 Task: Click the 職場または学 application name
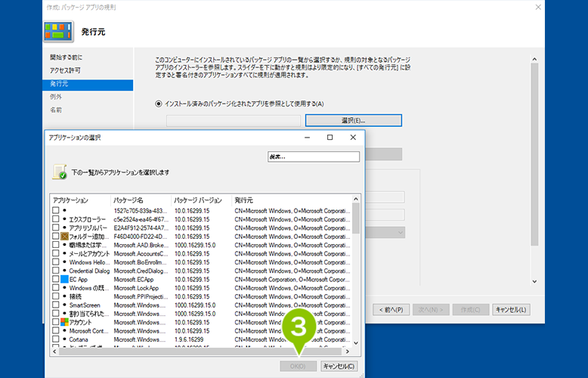coord(88,245)
